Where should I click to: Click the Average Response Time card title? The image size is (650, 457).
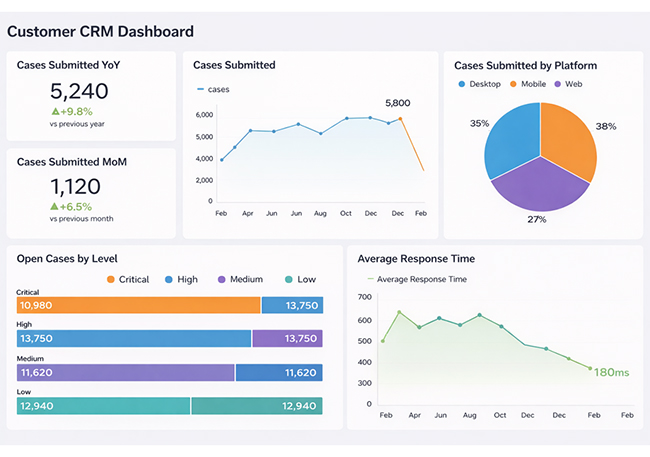pyautogui.click(x=416, y=259)
